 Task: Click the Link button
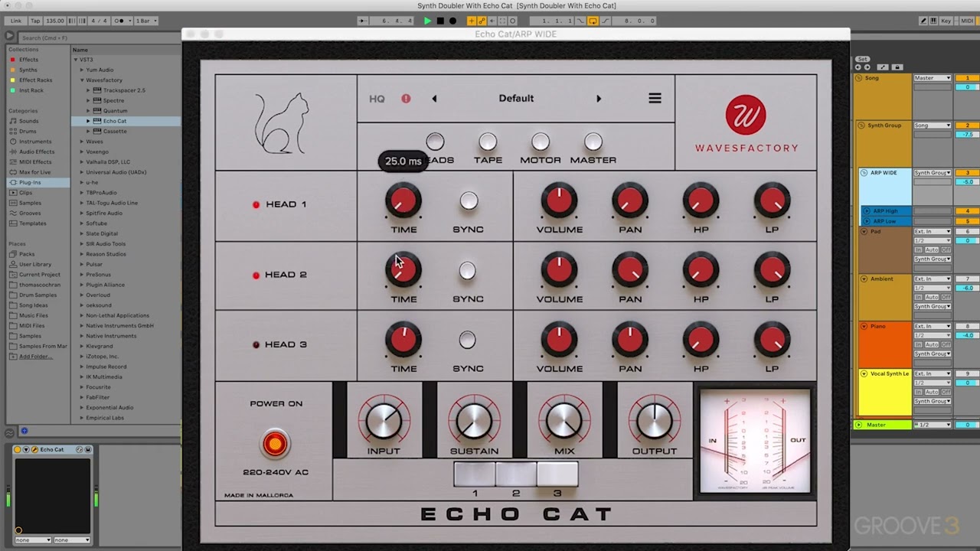[x=16, y=21]
